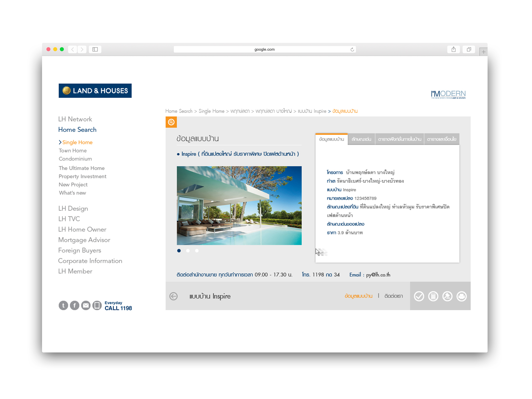The image size is (532, 399).
Task: Click the gavel auction icon
Action: click(447, 296)
